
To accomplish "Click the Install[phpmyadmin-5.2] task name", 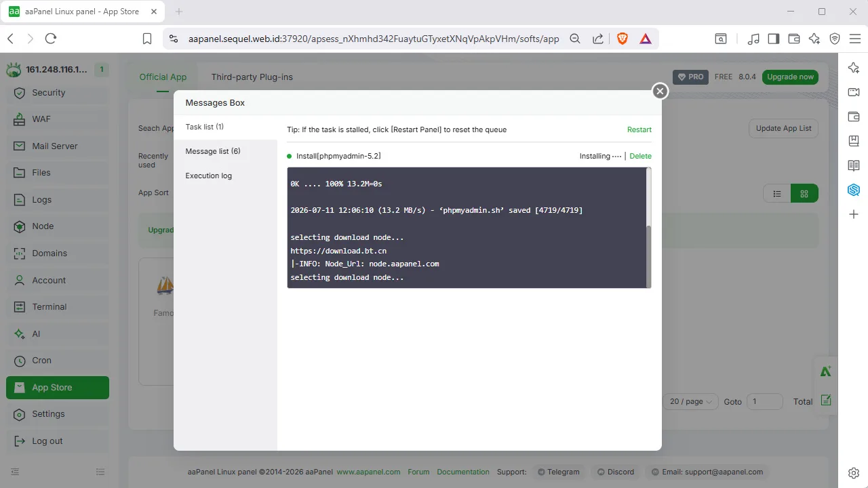I will (x=338, y=156).
